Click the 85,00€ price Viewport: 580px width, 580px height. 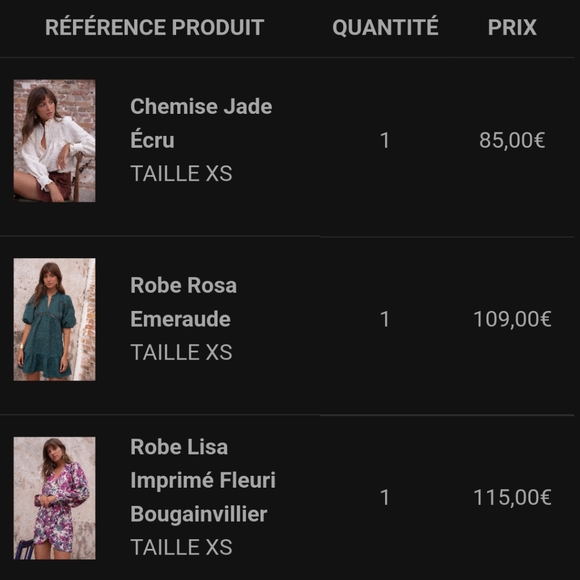point(512,141)
